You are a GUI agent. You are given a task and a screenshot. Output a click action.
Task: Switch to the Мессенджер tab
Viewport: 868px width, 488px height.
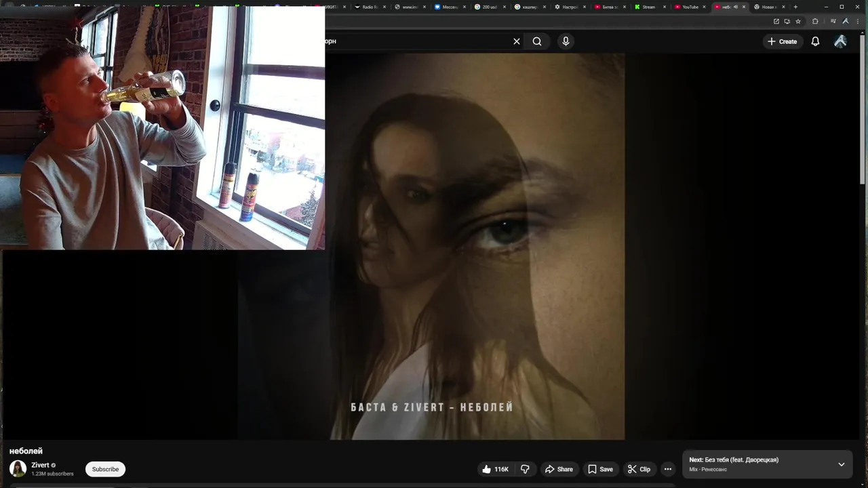[x=450, y=7]
